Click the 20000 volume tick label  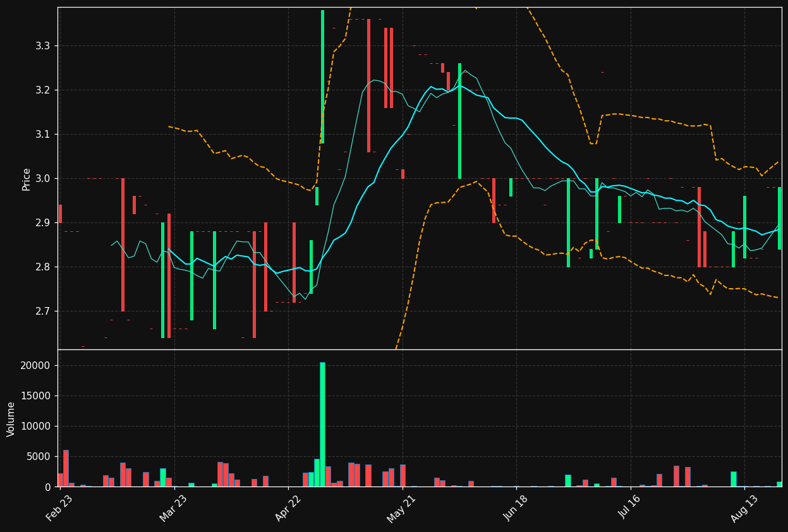35,366
